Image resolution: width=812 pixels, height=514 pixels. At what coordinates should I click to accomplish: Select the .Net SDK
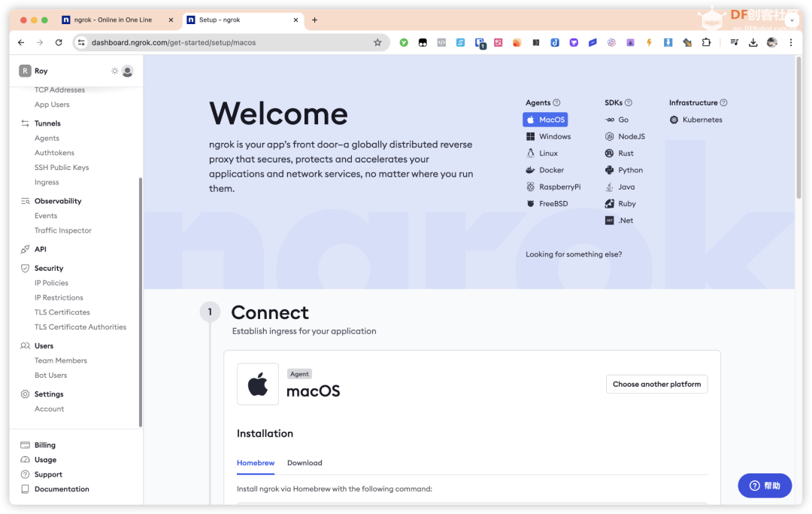pyautogui.click(x=620, y=221)
